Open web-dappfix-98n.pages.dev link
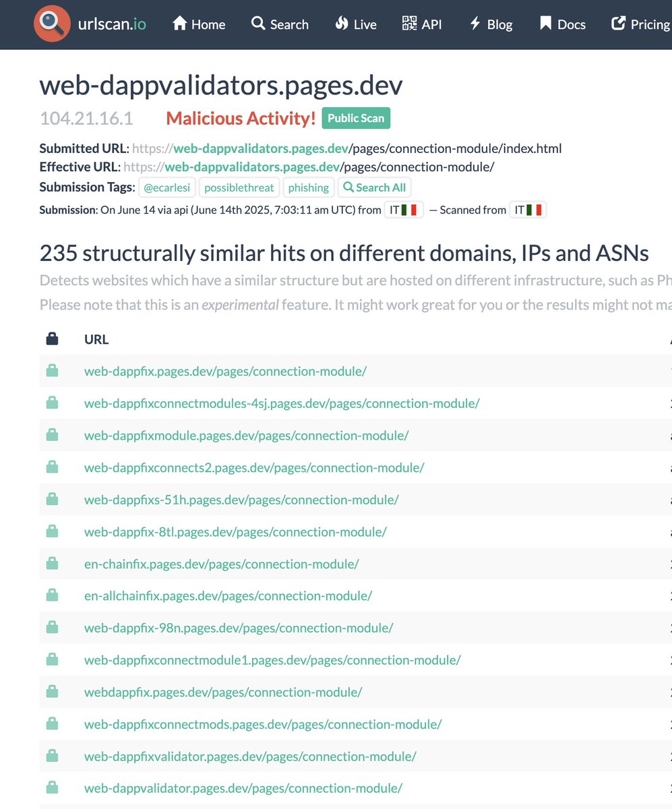The width and height of the screenshot is (672, 809). 239,628
